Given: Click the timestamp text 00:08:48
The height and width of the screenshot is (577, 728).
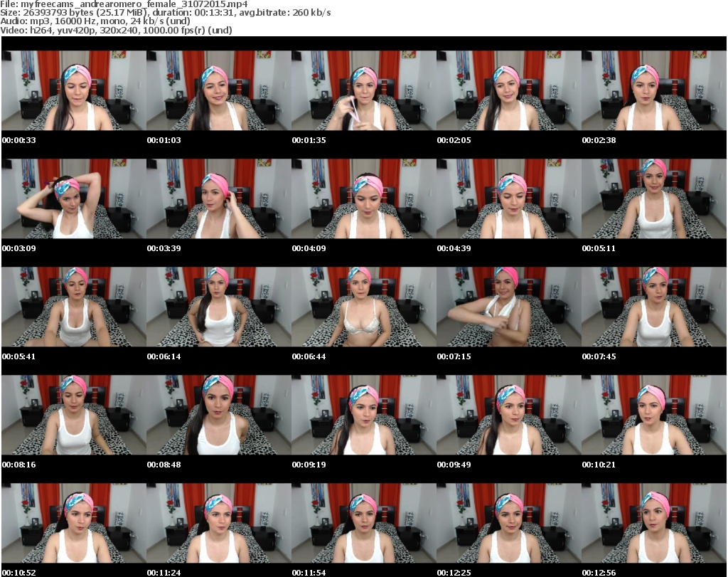Looking at the screenshot, I should point(164,465).
